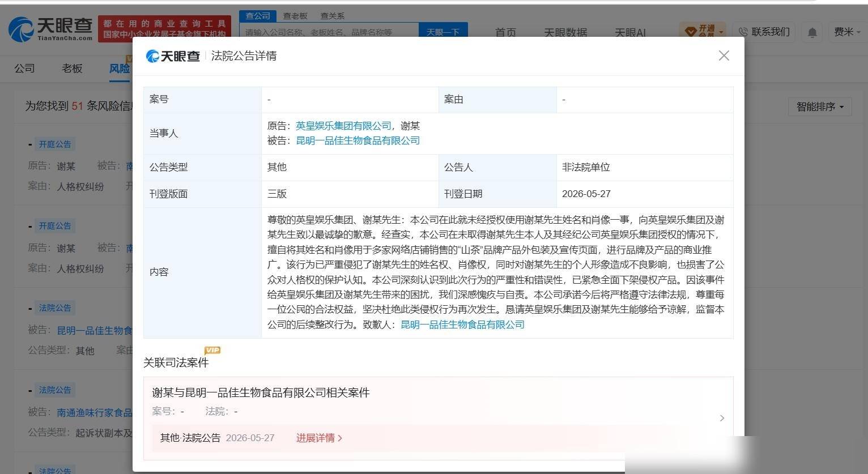
Task: Go to 首页 in the top navigation
Action: [x=505, y=32]
